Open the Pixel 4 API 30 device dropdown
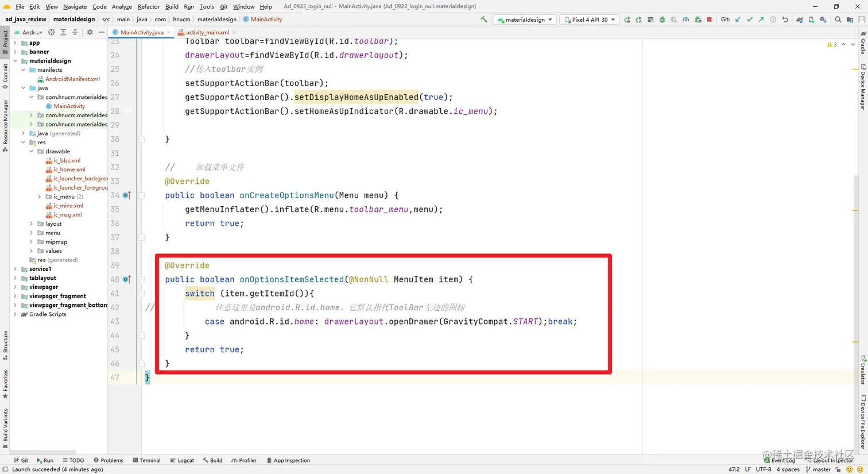 click(589, 20)
